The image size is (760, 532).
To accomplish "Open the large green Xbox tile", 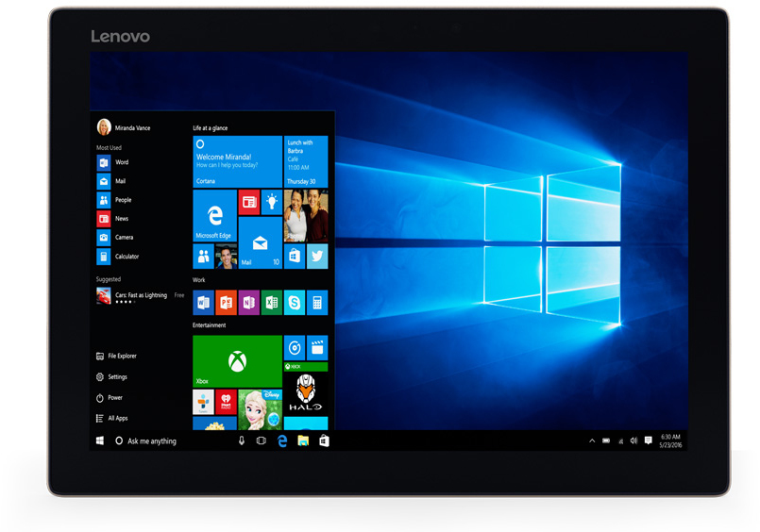I will point(238,361).
